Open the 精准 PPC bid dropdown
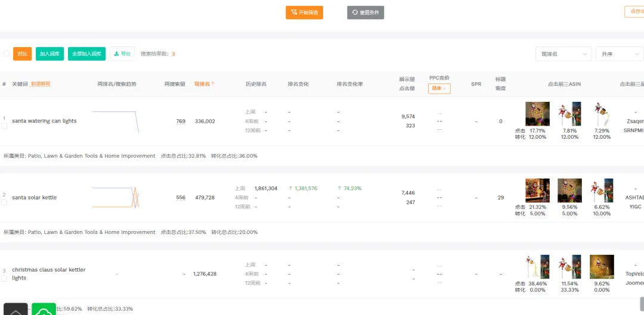Screen dimensions: 644x315 pyautogui.click(x=439, y=89)
